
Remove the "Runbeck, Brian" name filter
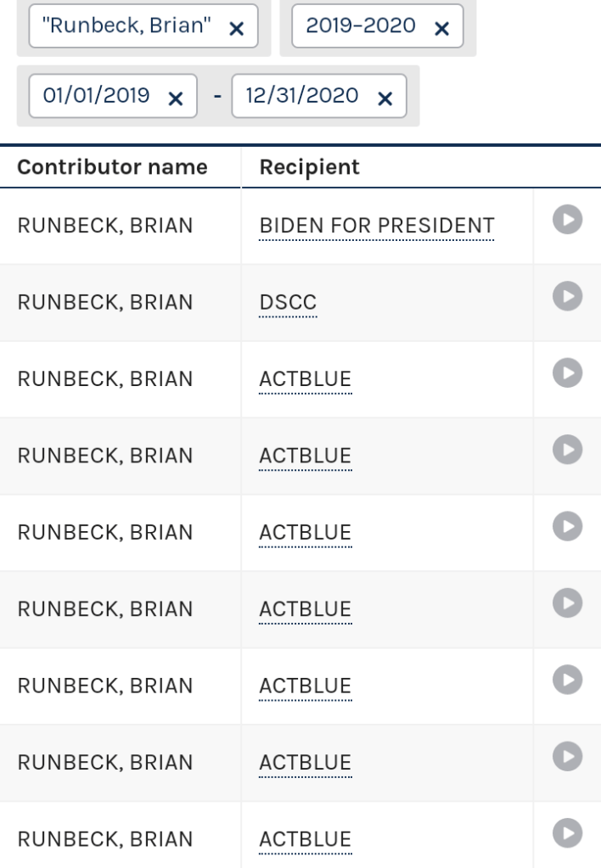[x=237, y=29]
